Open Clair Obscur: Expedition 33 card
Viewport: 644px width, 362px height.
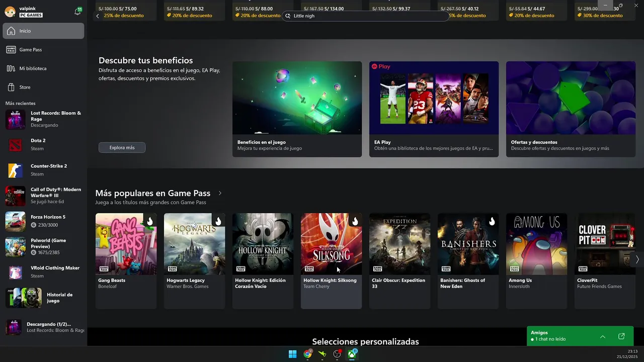[399, 261]
